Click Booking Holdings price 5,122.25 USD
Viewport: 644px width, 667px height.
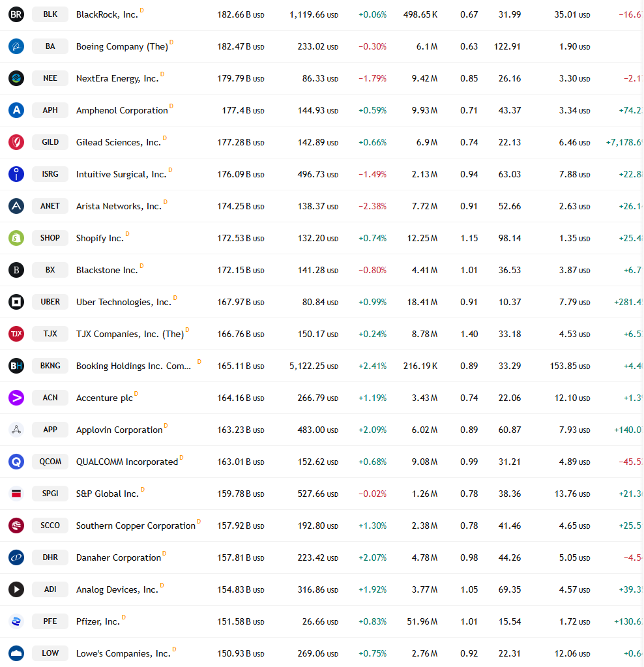click(x=314, y=366)
